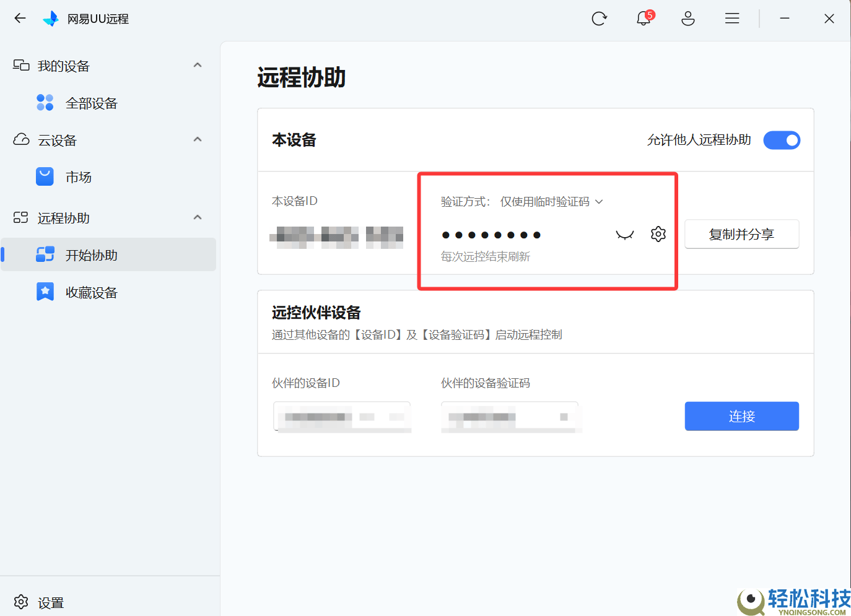Click the 云设备 section label
The image size is (851, 616).
coord(57,141)
